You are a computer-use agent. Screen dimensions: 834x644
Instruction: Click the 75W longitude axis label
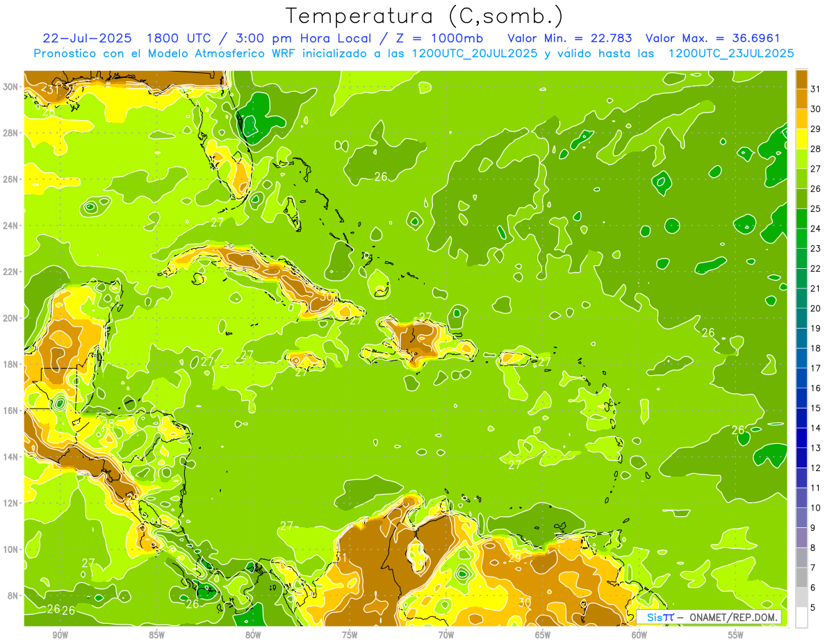350,635
